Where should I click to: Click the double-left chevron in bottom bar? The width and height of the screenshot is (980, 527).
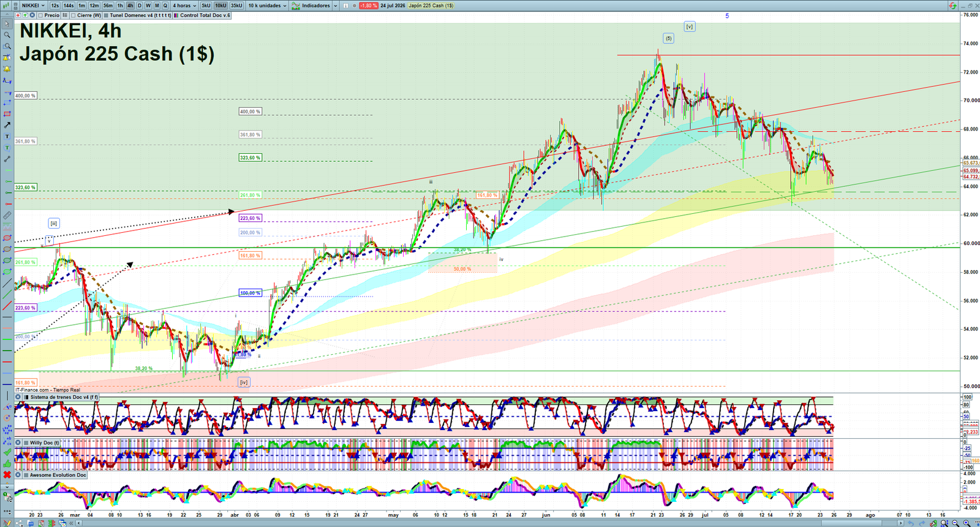71,523
